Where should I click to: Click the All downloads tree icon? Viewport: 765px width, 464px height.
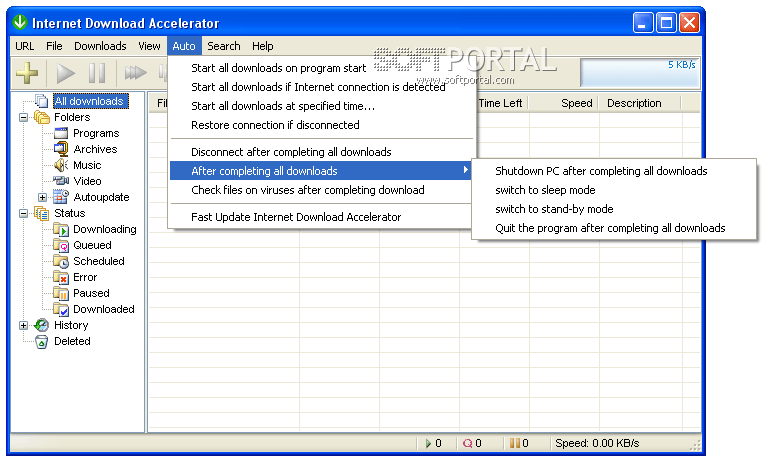click(41, 101)
